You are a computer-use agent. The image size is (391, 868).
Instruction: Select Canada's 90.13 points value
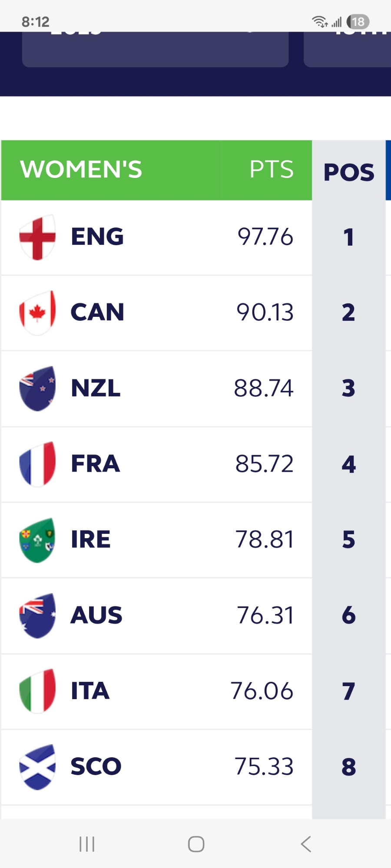pyautogui.click(x=265, y=313)
